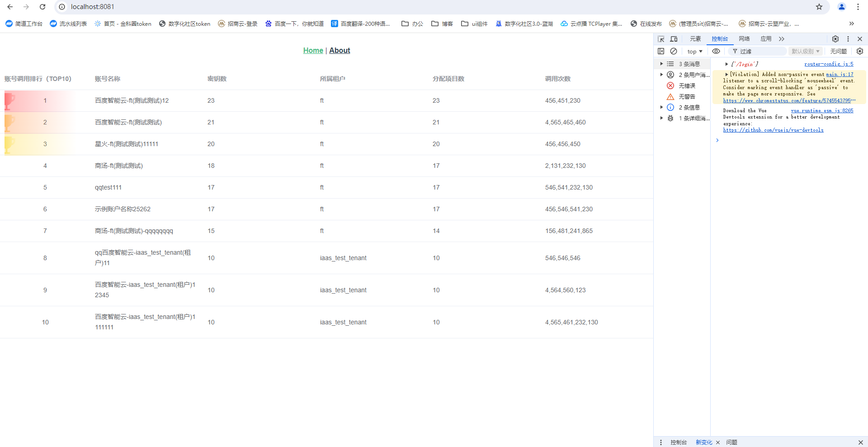Screen dimensions: 868x447
Task: Switch to the 网络 DevTools tab
Action: [744, 39]
